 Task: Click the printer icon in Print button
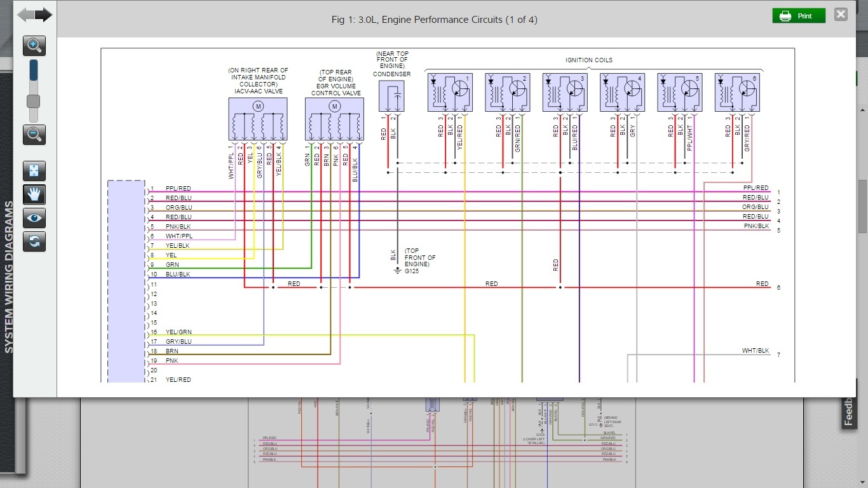[x=785, y=16]
